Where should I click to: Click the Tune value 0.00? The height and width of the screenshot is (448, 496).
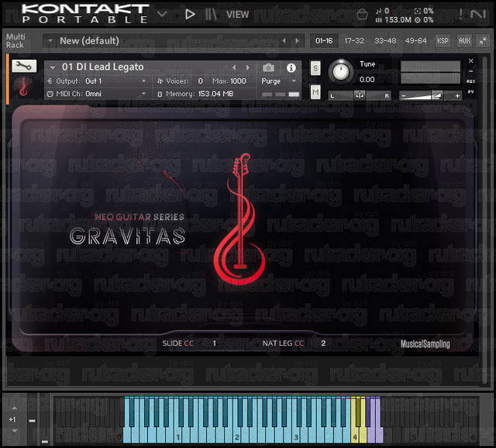click(367, 79)
